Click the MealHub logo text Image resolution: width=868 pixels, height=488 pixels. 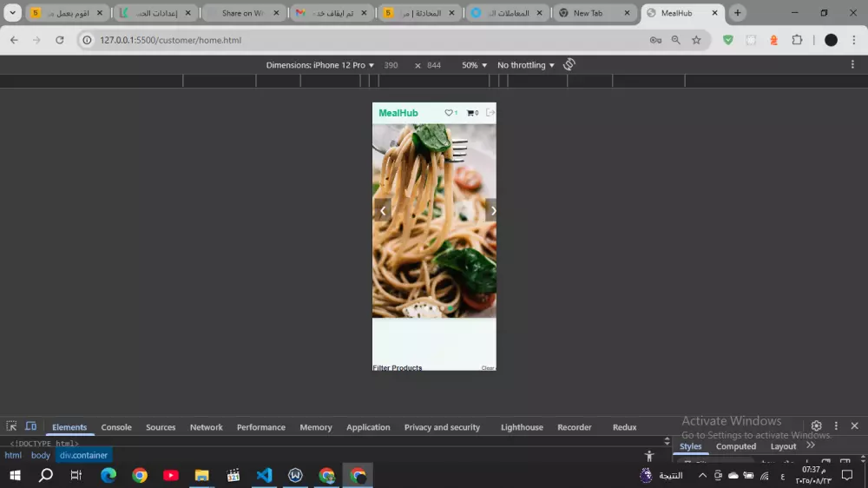pos(398,113)
